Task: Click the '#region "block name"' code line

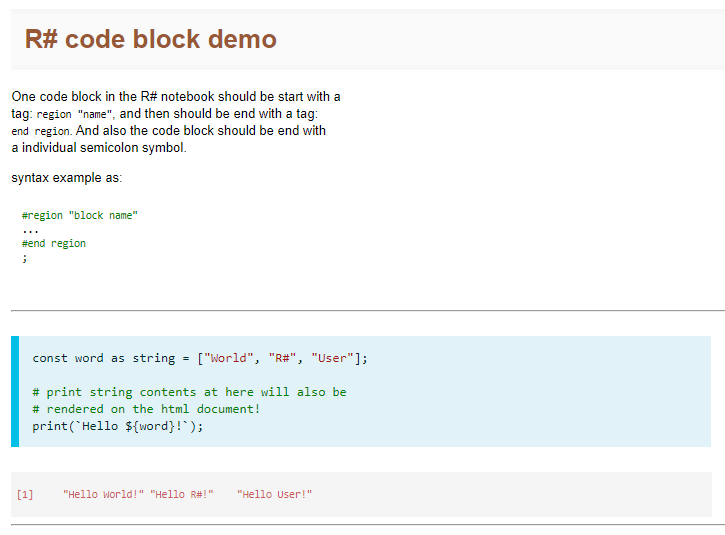Action: [x=79, y=215]
